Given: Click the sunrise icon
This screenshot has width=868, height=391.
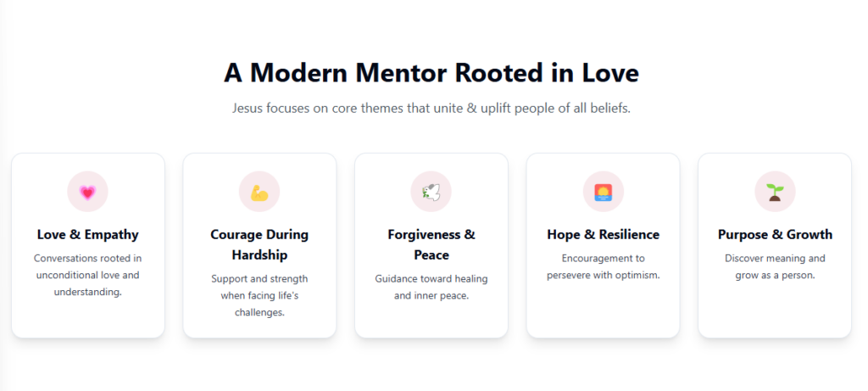Looking at the screenshot, I should [603, 192].
